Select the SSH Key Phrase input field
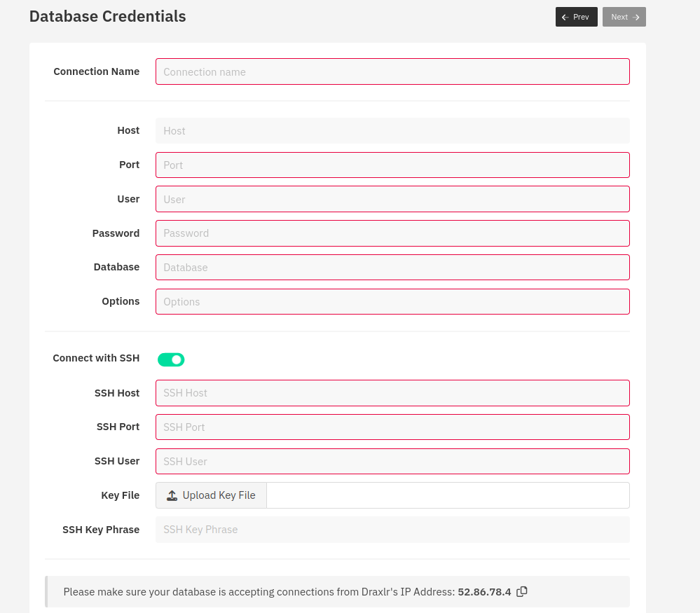 392,530
